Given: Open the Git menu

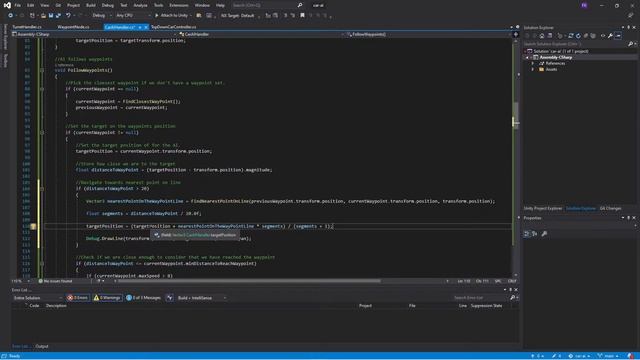Looking at the screenshot, I should coord(58,5).
